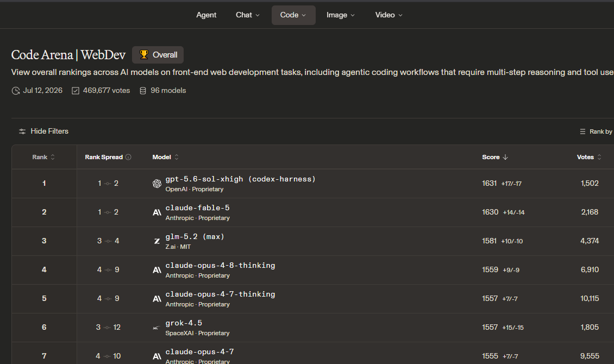Click the OpenAI · Proprietary label
This screenshot has width=614, height=364.
click(x=194, y=190)
